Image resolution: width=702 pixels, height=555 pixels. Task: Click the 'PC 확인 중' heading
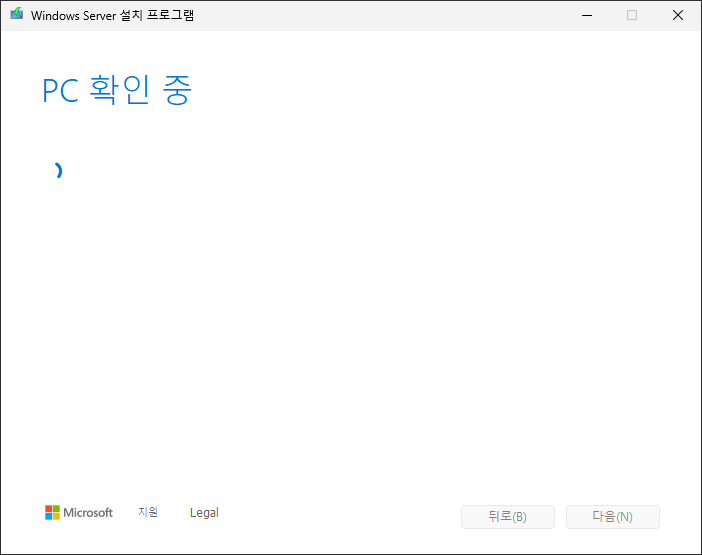(x=117, y=90)
